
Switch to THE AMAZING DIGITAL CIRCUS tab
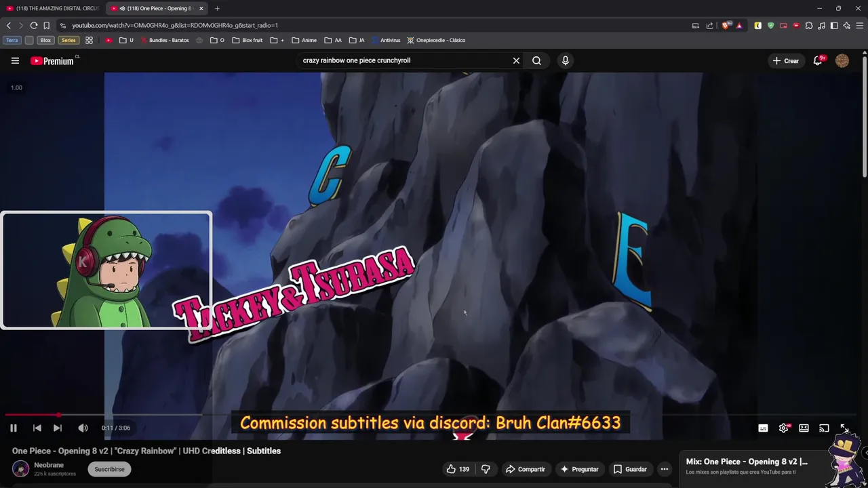pos(53,8)
